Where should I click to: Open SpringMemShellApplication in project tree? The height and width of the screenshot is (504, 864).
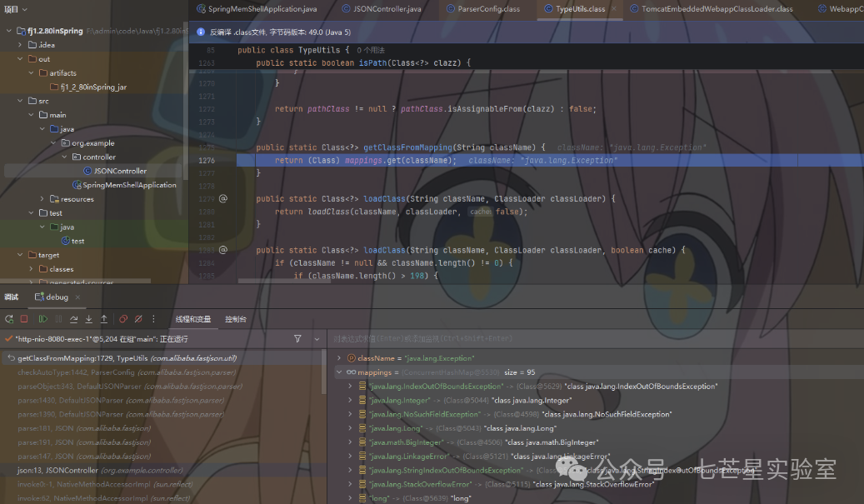click(x=128, y=185)
